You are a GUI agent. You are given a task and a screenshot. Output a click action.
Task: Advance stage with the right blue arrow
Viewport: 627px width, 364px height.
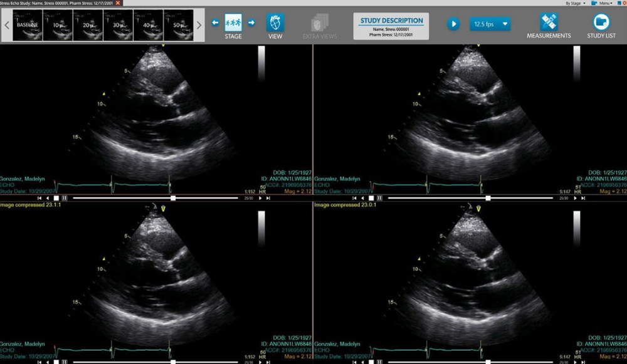pyautogui.click(x=251, y=23)
